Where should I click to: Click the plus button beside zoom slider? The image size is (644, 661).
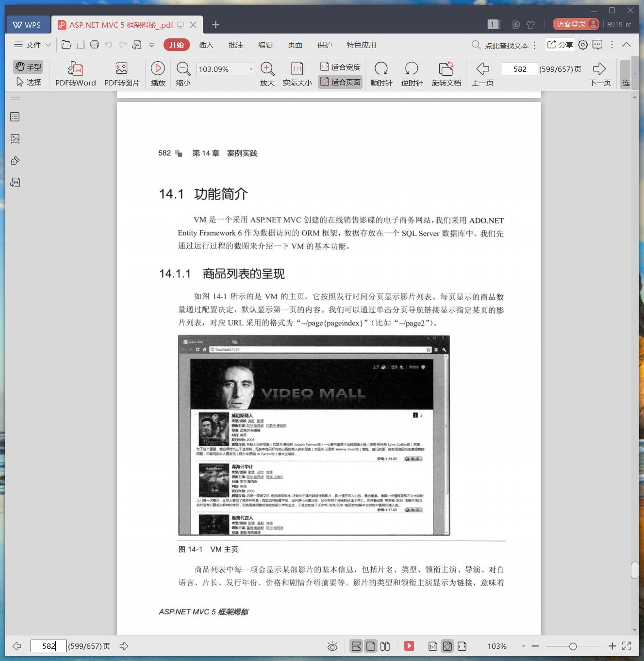[612, 646]
